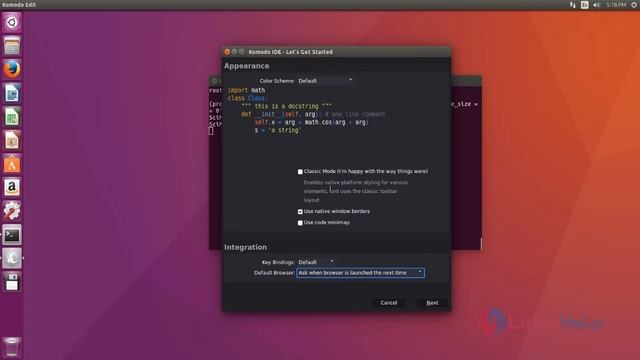This screenshot has height=360, width=640.
Task: Click the Integration section heading
Action: [x=245, y=247]
